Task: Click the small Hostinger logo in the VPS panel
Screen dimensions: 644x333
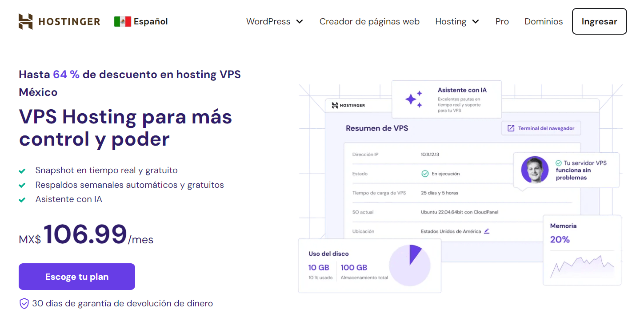Action: 348,105
